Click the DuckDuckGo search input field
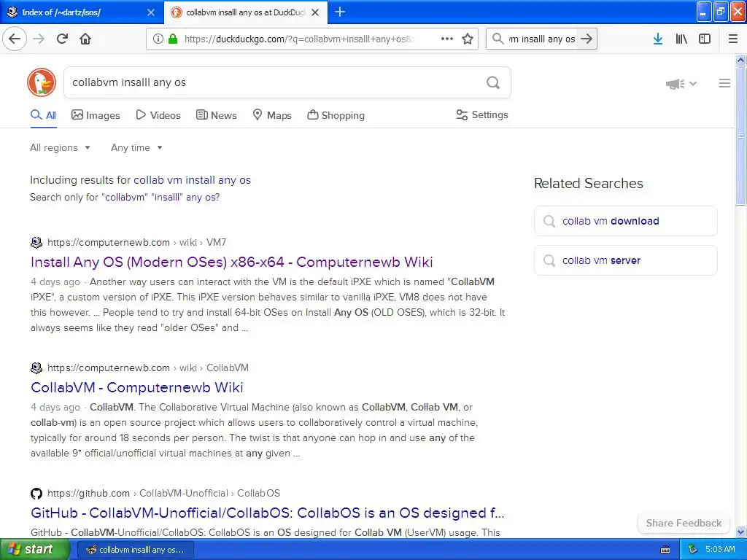The image size is (747, 560). (276, 82)
